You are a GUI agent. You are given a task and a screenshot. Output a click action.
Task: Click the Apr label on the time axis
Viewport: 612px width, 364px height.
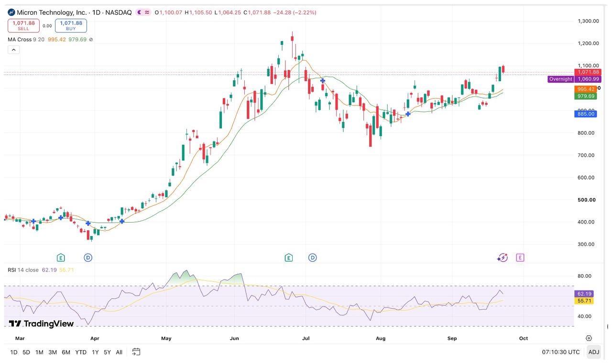point(95,338)
